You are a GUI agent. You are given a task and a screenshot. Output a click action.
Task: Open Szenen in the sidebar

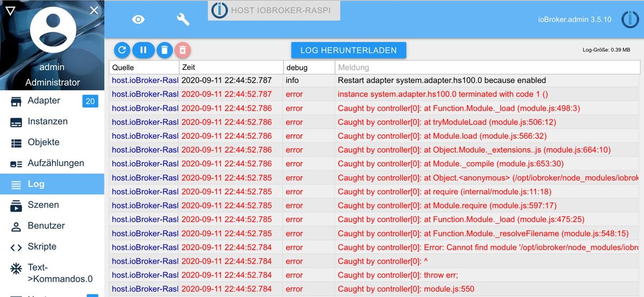pyautogui.click(x=52, y=205)
